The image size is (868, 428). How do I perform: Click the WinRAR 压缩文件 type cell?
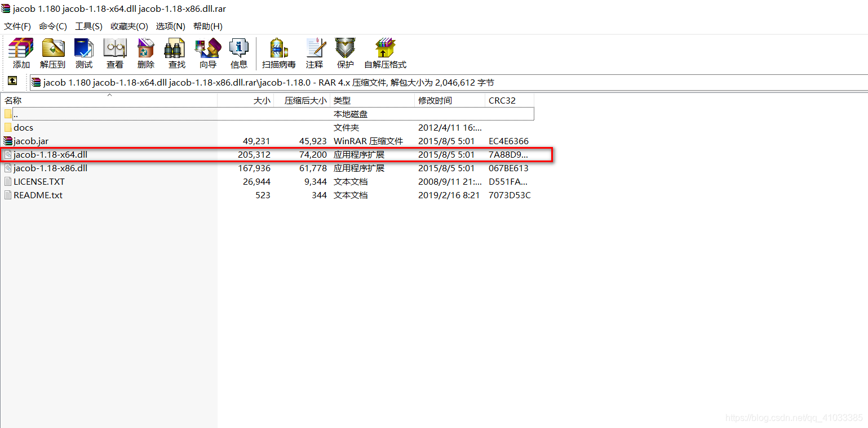pos(369,141)
